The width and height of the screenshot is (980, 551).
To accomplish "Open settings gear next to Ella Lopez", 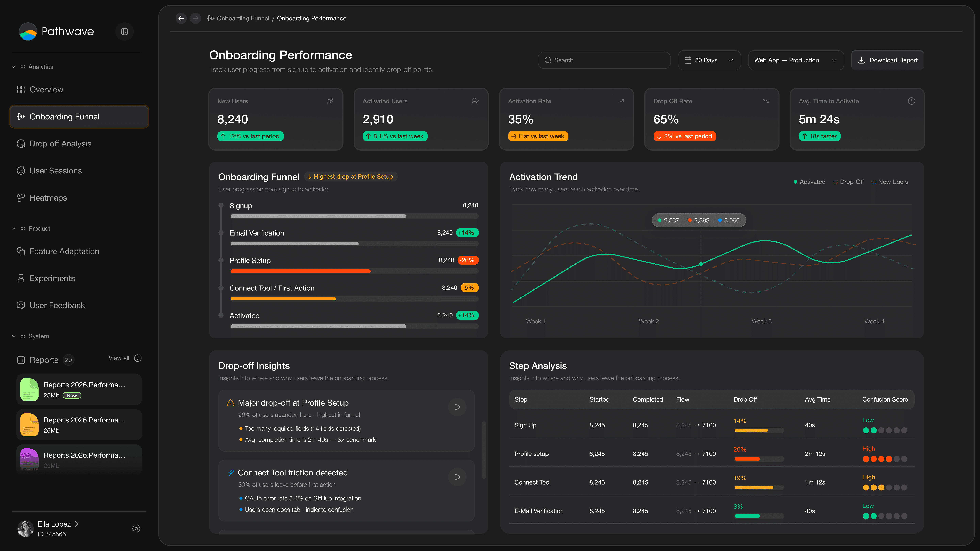I will pyautogui.click(x=136, y=529).
